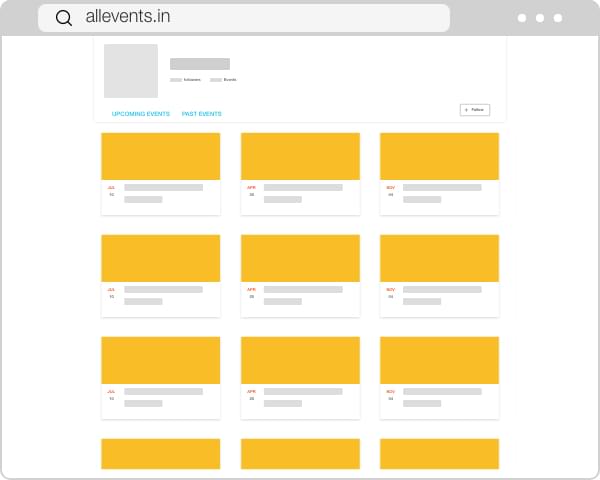Open the partially visible bottom-row middle event card
Image resolution: width=600 pixels, height=480 pixels.
(x=300, y=454)
